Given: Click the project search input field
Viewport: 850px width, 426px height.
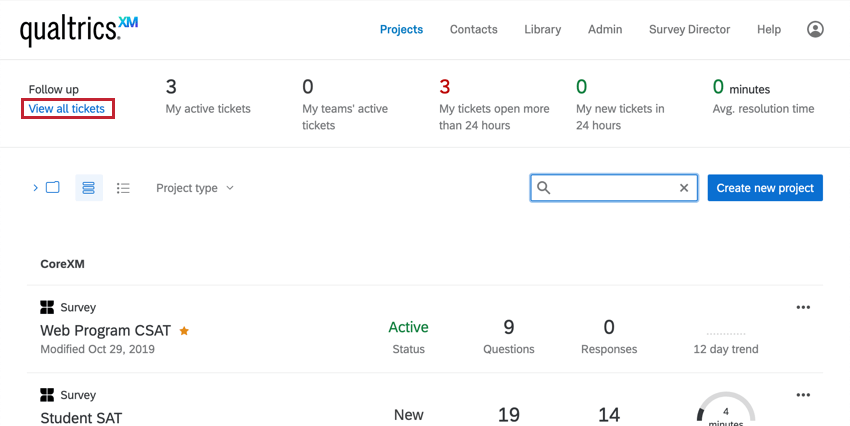Looking at the screenshot, I should [614, 188].
